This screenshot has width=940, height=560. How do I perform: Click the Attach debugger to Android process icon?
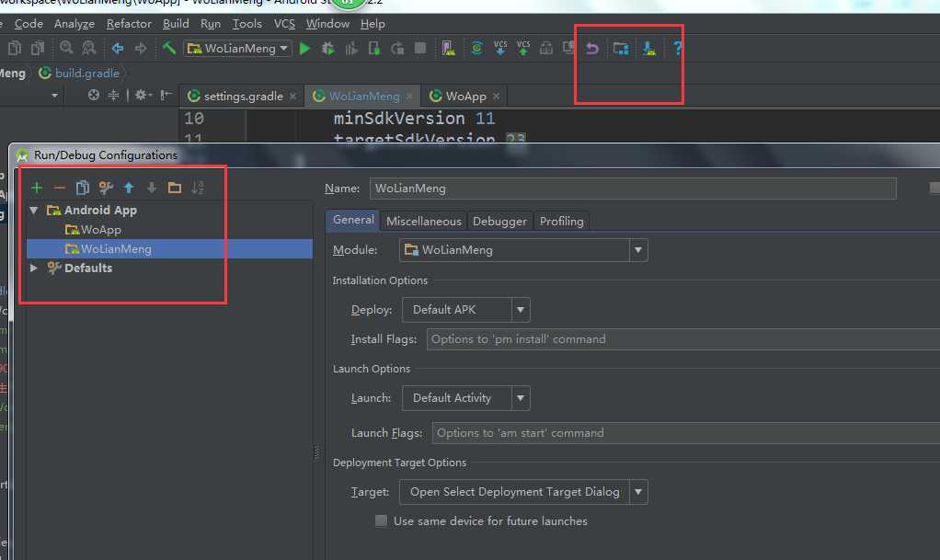[x=374, y=49]
